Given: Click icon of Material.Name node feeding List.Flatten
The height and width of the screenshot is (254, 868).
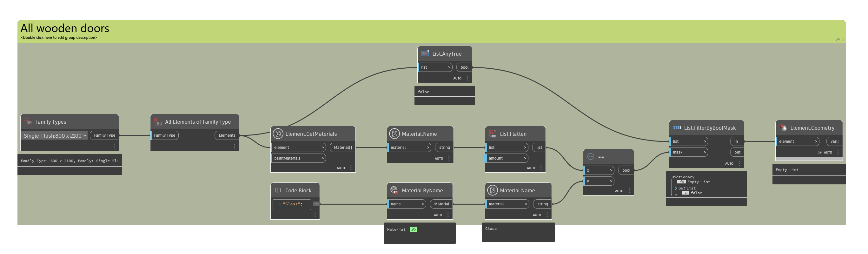Looking at the screenshot, I should pyautogui.click(x=394, y=134).
